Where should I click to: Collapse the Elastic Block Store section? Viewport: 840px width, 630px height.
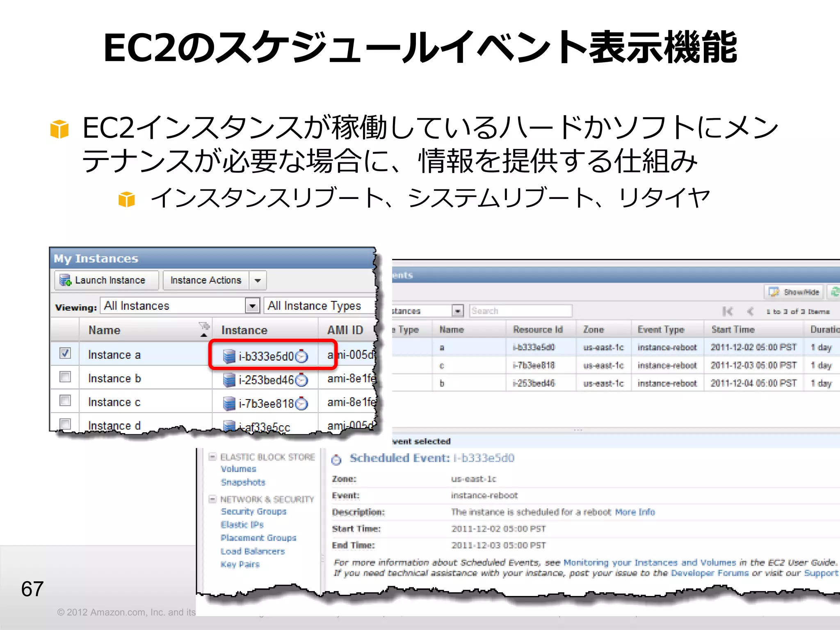(x=212, y=457)
